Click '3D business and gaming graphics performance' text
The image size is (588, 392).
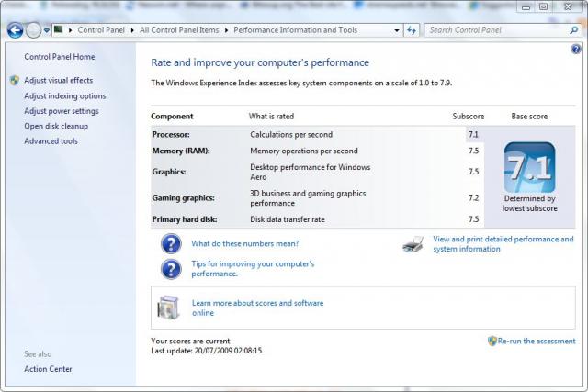[x=308, y=198]
